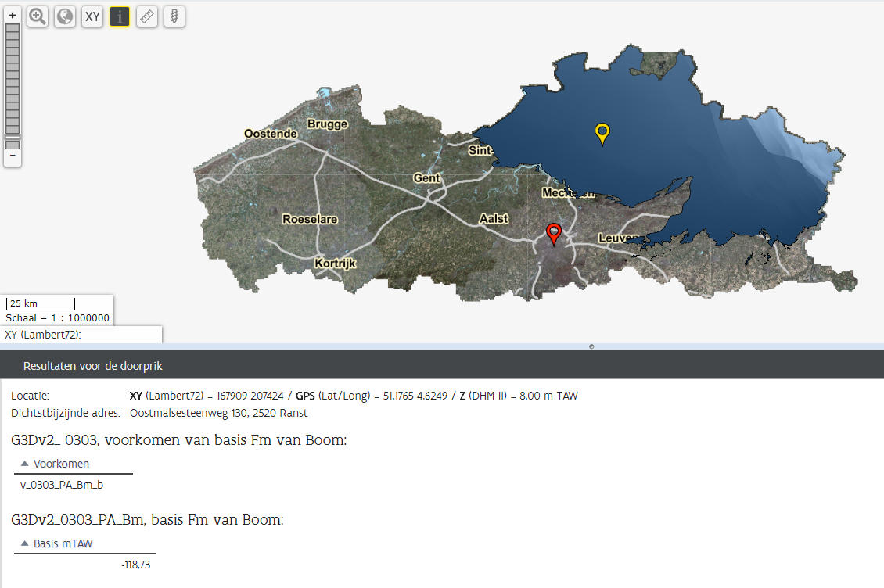Select the -118,73 value cell
This screenshot has width=884, height=588.
tap(135, 565)
